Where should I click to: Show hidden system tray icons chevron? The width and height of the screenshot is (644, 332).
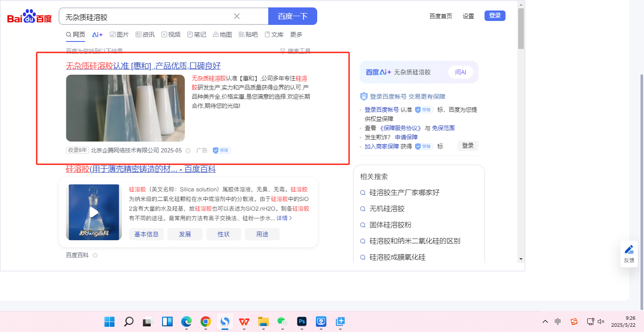click(545, 322)
